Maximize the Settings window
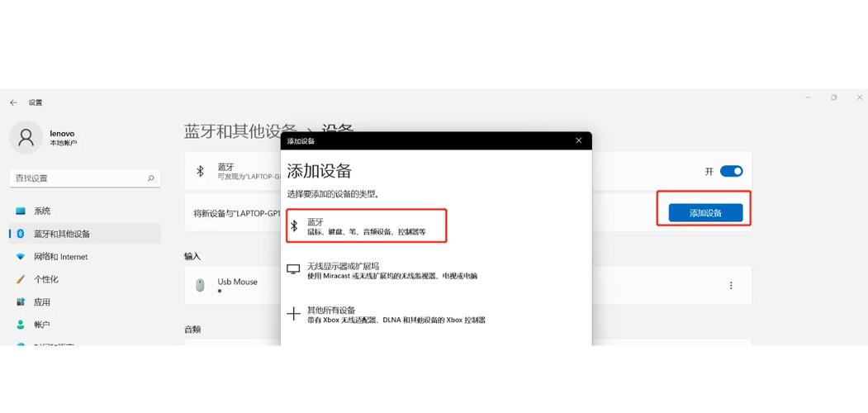This screenshot has height=413, width=868. tap(833, 97)
